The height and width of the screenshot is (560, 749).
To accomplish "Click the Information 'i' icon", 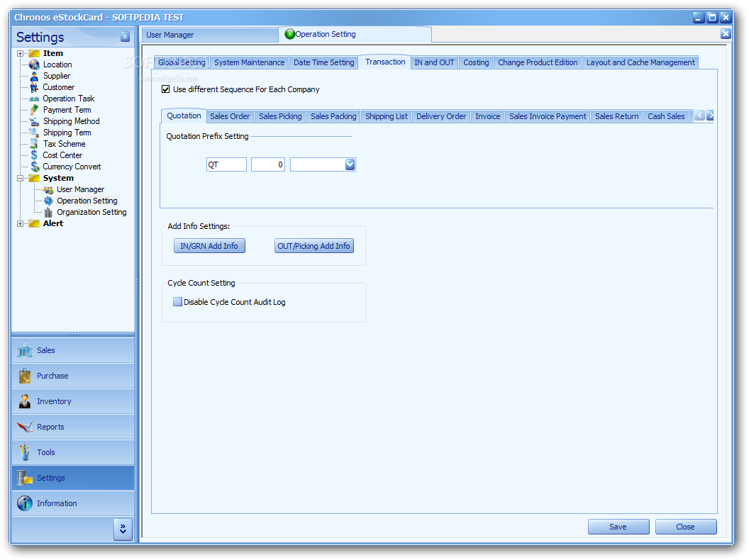I will [24, 503].
